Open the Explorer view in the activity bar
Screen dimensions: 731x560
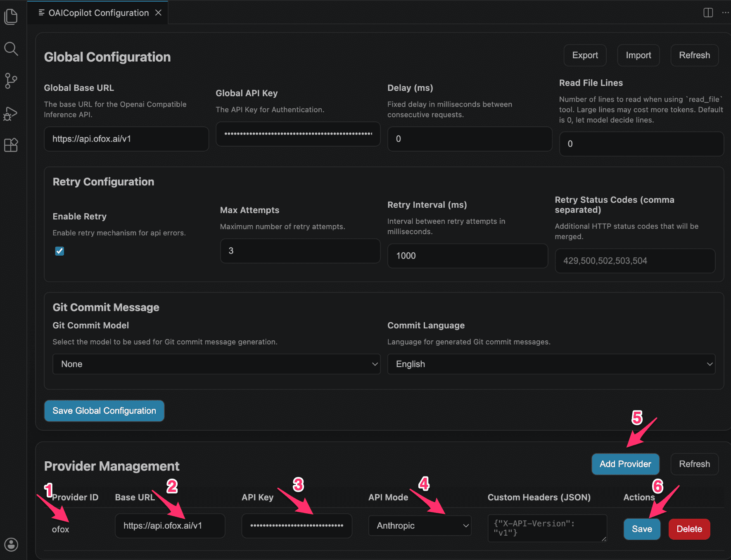11,17
